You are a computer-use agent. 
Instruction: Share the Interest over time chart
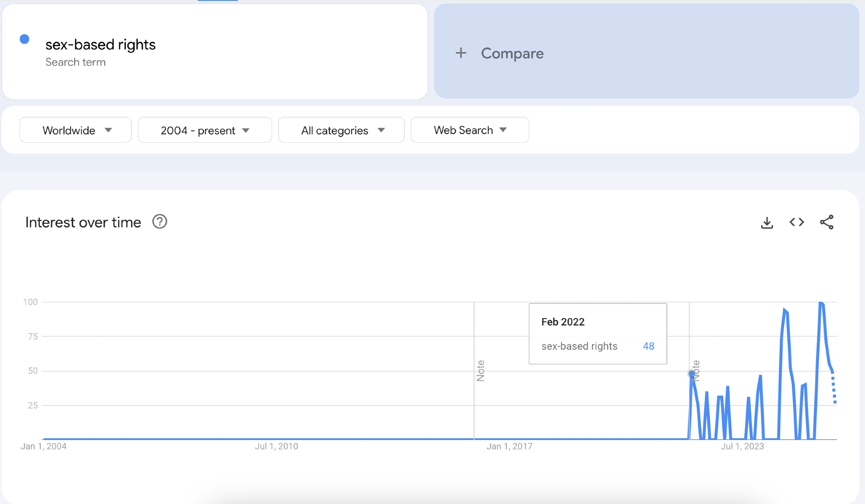(827, 222)
